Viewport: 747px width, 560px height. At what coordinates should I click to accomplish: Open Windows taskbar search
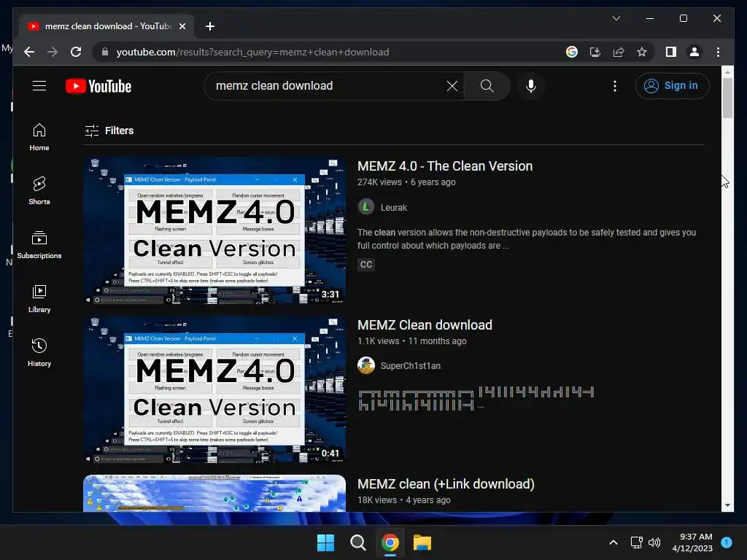[x=357, y=542]
